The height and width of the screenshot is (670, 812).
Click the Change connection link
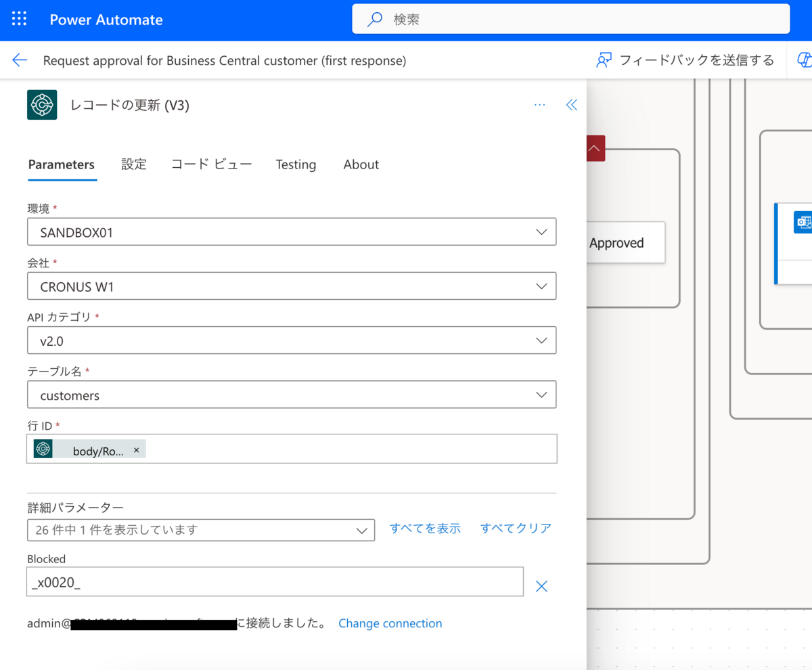tap(390, 623)
